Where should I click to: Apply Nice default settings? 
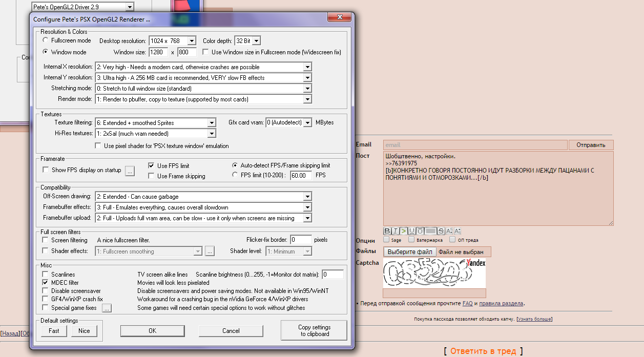85,331
